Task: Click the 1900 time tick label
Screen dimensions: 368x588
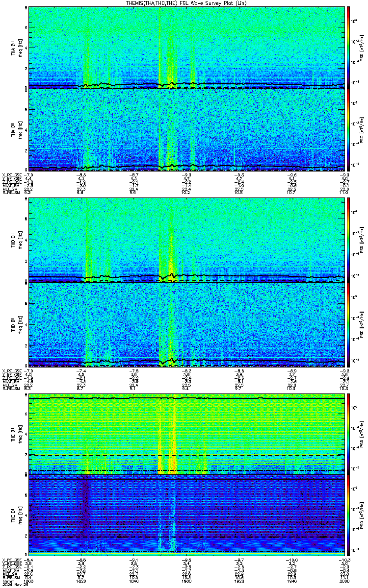Action: click(186, 582)
